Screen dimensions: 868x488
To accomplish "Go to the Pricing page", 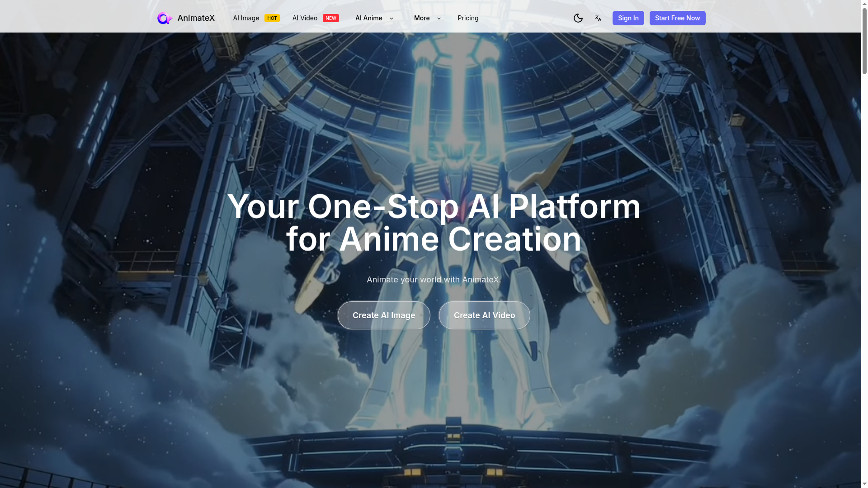I will click(x=468, y=18).
